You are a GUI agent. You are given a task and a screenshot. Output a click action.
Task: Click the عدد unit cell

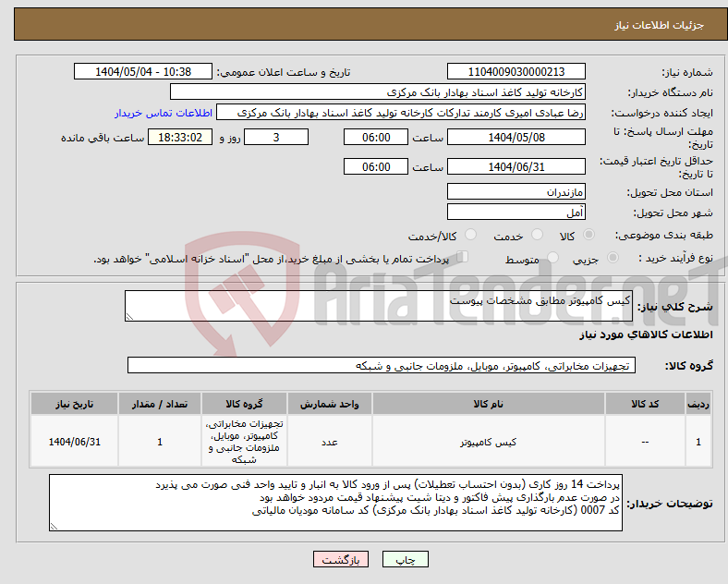[329, 442]
